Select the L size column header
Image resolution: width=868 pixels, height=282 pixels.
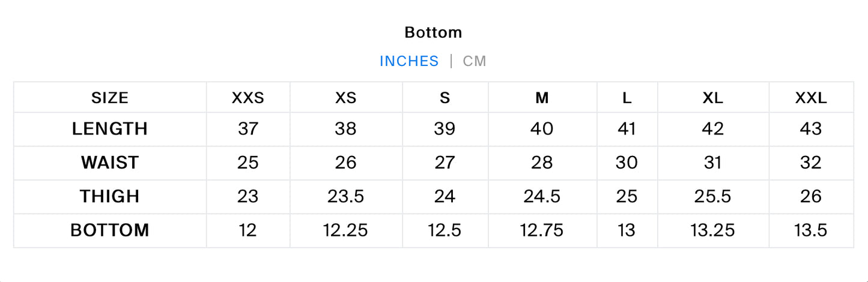(x=627, y=98)
